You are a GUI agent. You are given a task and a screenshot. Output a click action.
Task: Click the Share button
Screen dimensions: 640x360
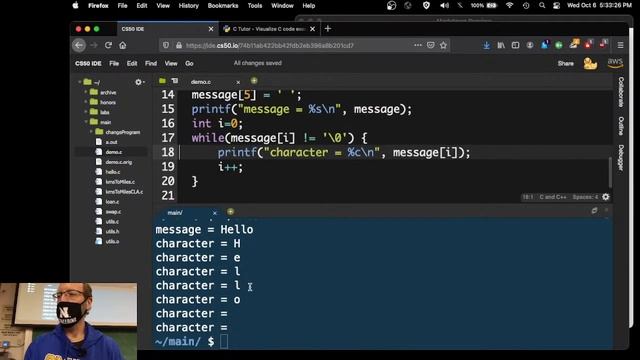(x=566, y=64)
